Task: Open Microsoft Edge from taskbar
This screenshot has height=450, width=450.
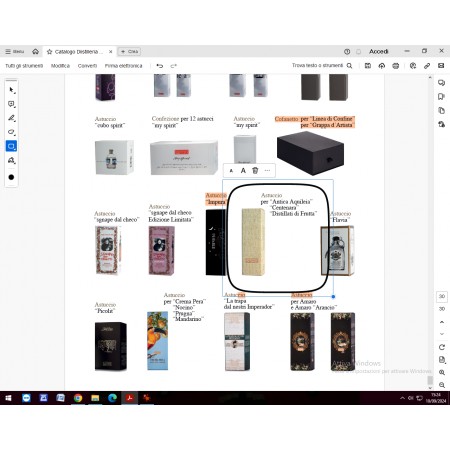Action: (x=112, y=398)
